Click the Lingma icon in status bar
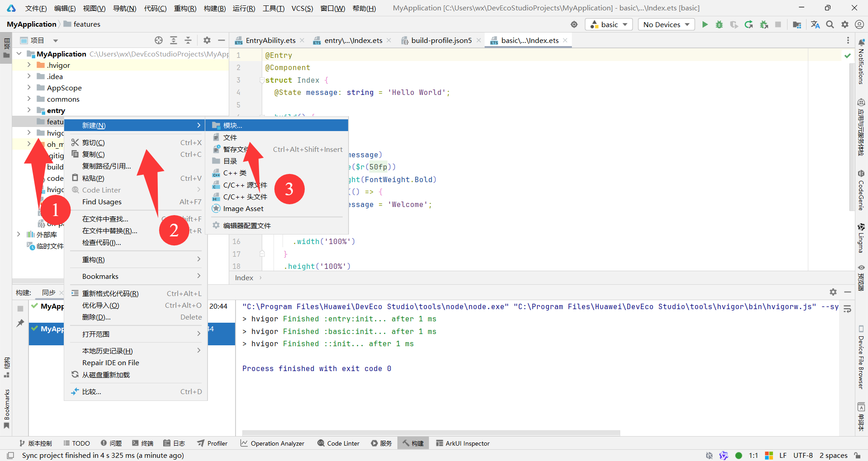868x461 pixels. point(724,455)
